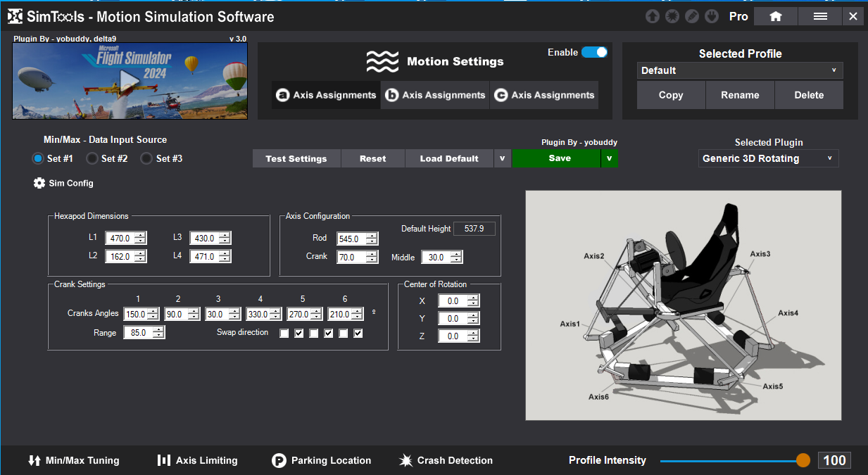This screenshot has height=475, width=868.
Task: Click the Reset button
Action: (373, 158)
